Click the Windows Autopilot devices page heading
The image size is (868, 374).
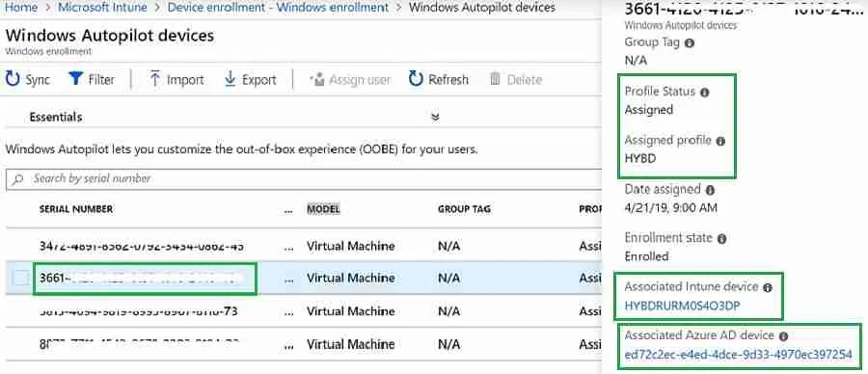pos(110,36)
